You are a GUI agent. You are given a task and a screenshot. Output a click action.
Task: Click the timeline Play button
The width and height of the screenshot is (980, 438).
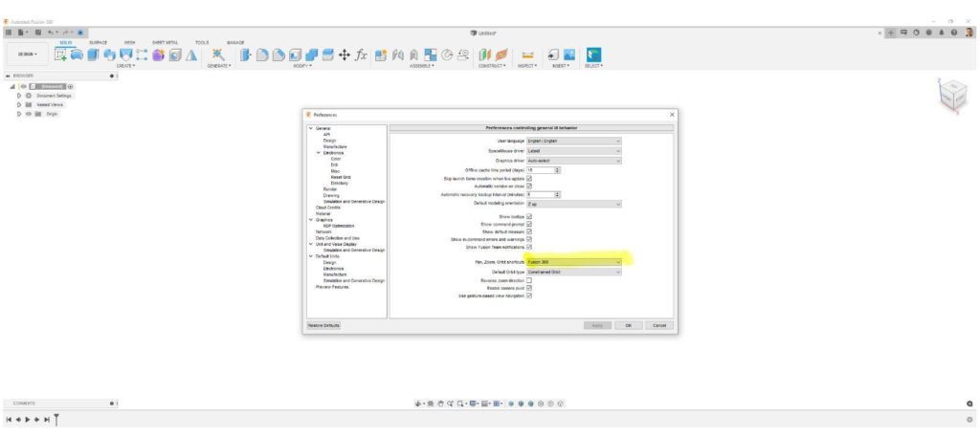(28, 419)
